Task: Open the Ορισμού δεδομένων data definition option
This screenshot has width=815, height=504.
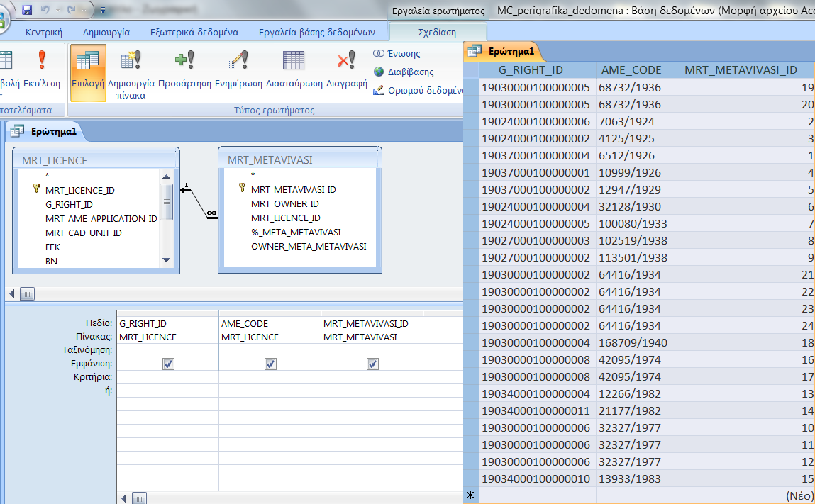Action: [418, 91]
